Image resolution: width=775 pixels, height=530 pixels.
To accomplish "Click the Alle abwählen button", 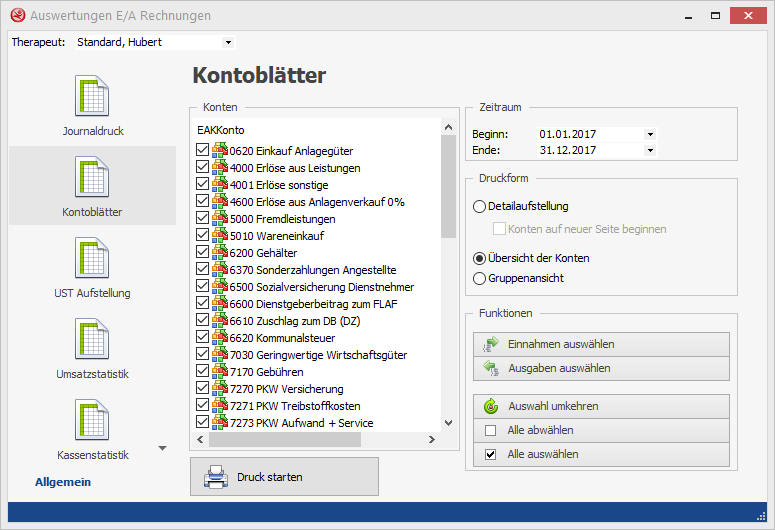I will 601,431.
